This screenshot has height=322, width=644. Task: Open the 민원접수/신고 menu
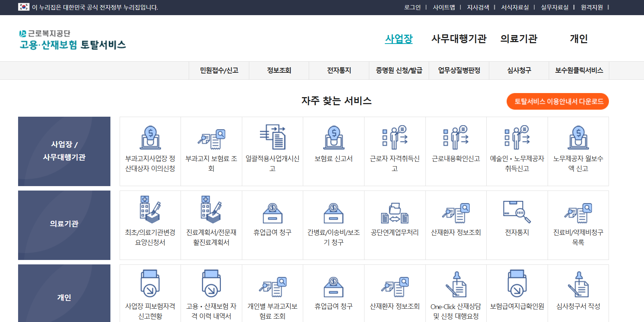pyautogui.click(x=219, y=71)
